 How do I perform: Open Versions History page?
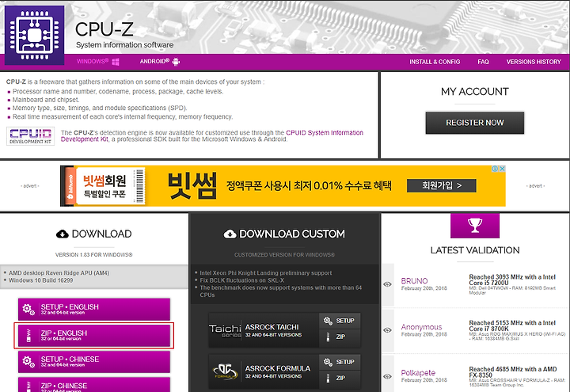tap(534, 62)
